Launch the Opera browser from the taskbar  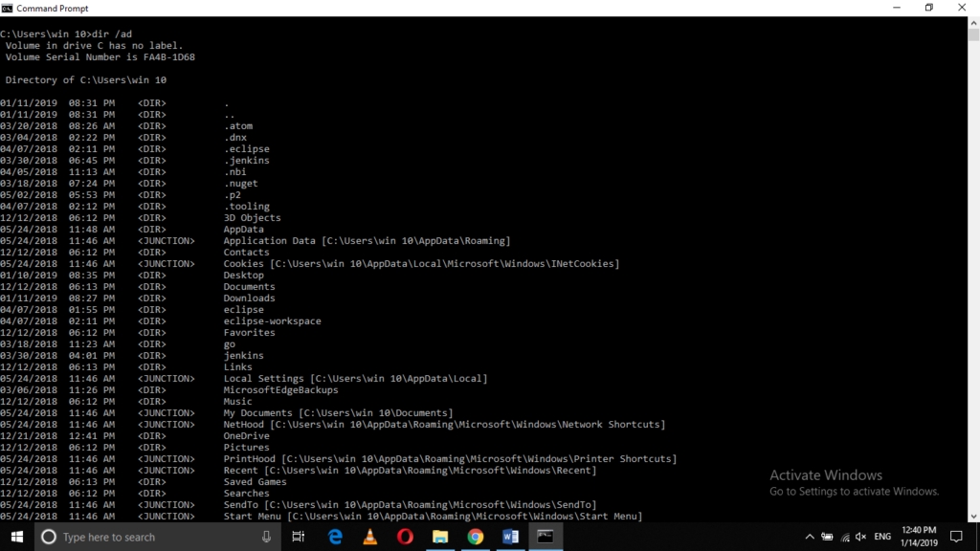pyautogui.click(x=405, y=537)
